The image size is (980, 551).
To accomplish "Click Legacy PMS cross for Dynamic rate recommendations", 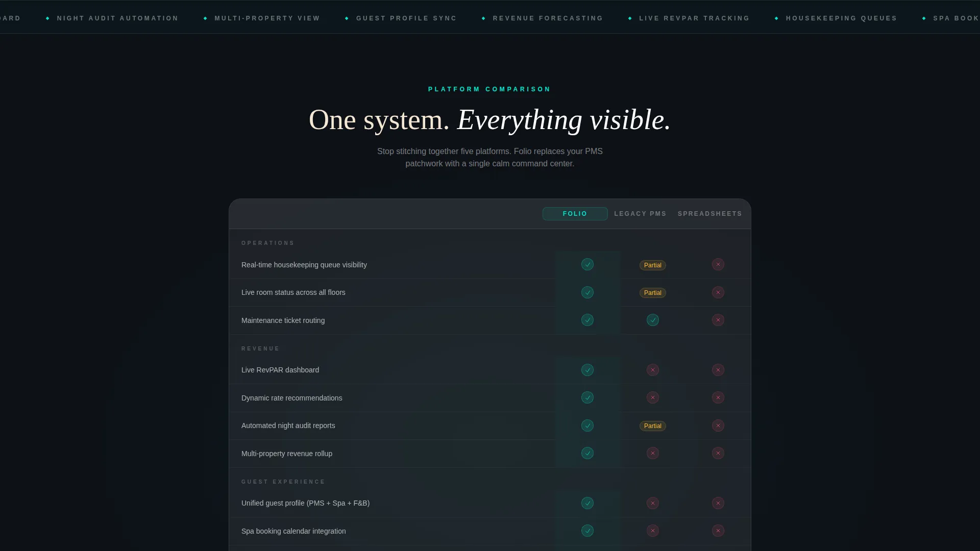I will click(x=653, y=397).
